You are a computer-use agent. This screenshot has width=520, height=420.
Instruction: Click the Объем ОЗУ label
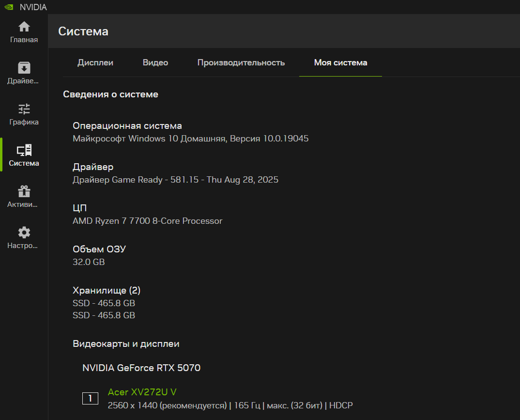tap(99, 249)
